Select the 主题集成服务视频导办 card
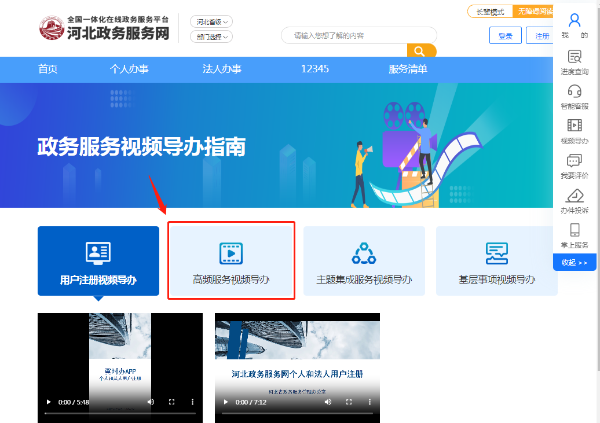 [364, 261]
